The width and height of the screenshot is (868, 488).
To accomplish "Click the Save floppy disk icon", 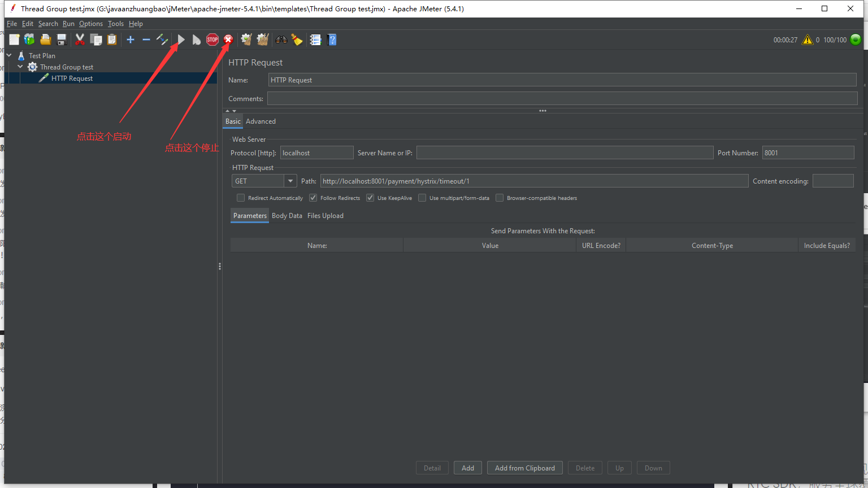I will point(62,40).
